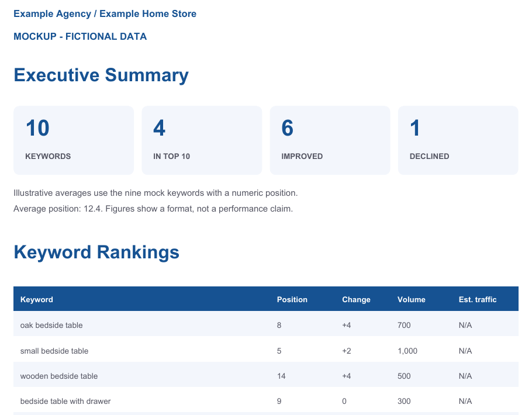
Task: Click the 'small bedside table' keyword cell
Action: 54,351
